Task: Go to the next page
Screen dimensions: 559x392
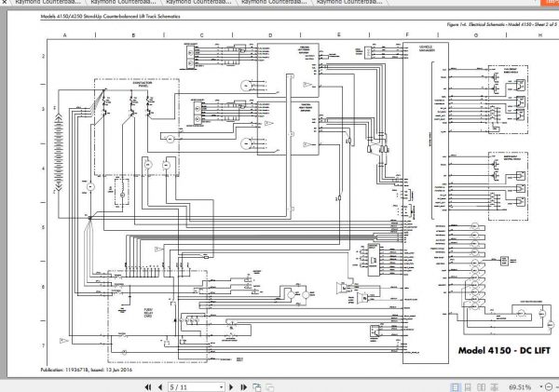Action: 231,387
